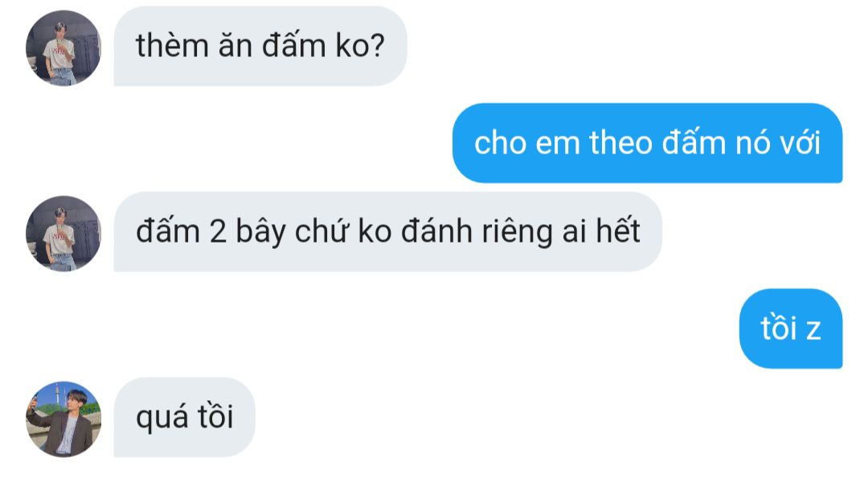Click the word "thèm" in first message

tap(172, 46)
